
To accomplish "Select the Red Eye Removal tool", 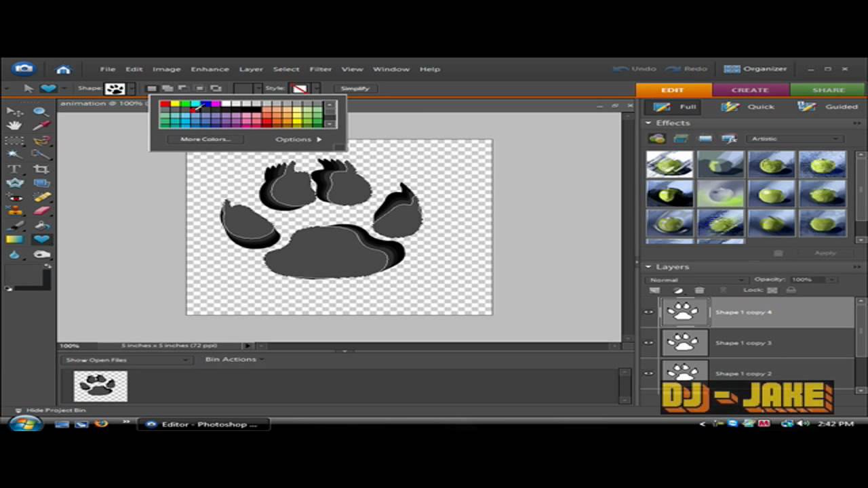I will pyautogui.click(x=15, y=197).
